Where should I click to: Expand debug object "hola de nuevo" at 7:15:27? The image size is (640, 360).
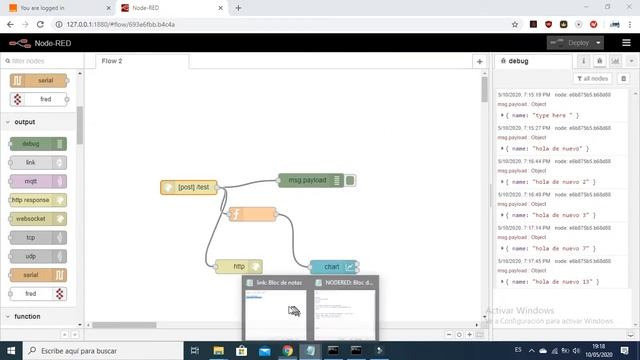click(502, 149)
